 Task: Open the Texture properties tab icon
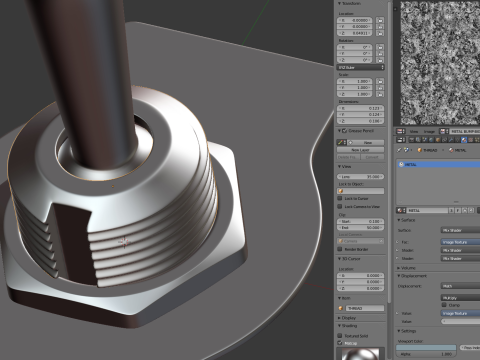click(x=470, y=140)
